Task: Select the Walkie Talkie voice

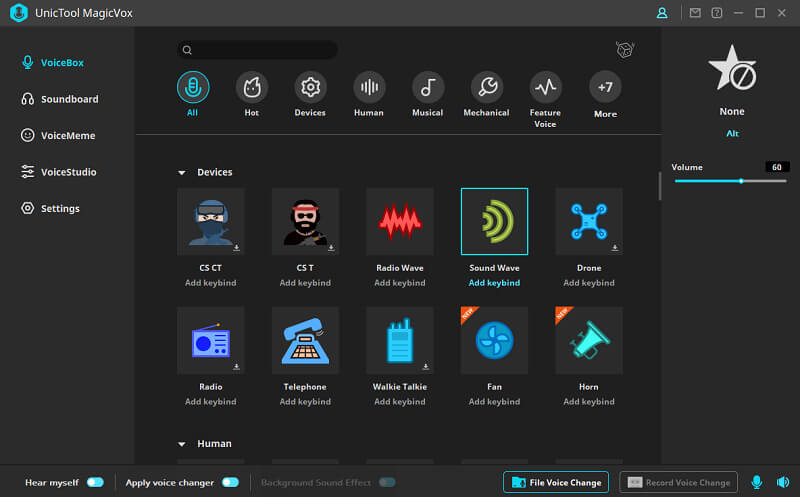Action: click(x=400, y=340)
